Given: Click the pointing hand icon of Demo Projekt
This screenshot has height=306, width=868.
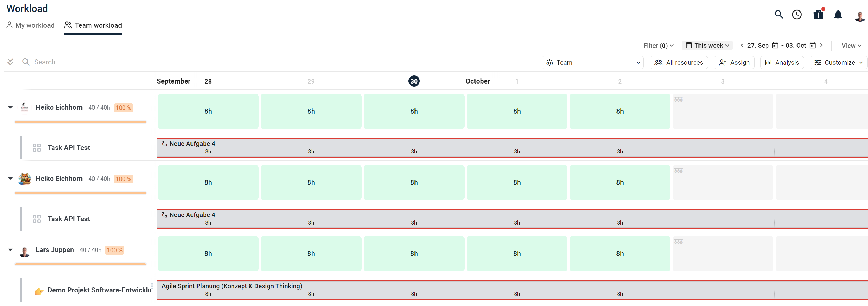Looking at the screenshot, I should tap(39, 291).
